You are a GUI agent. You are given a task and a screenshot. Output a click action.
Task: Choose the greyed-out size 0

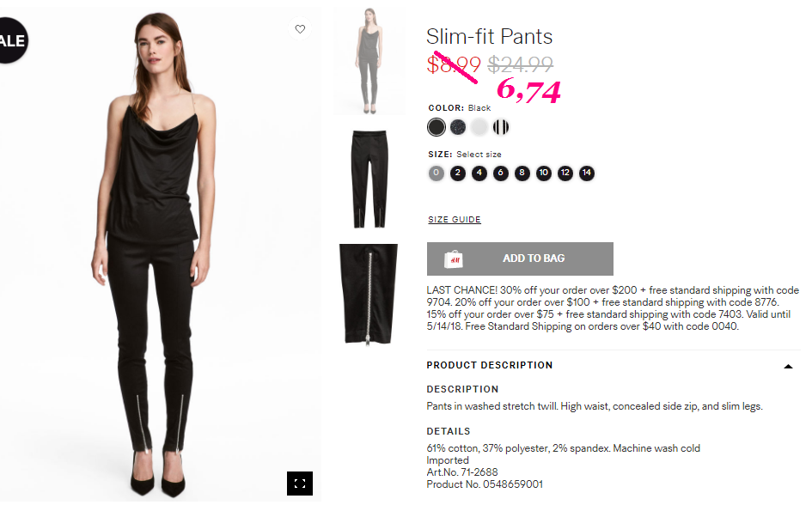pyautogui.click(x=437, y=173)
